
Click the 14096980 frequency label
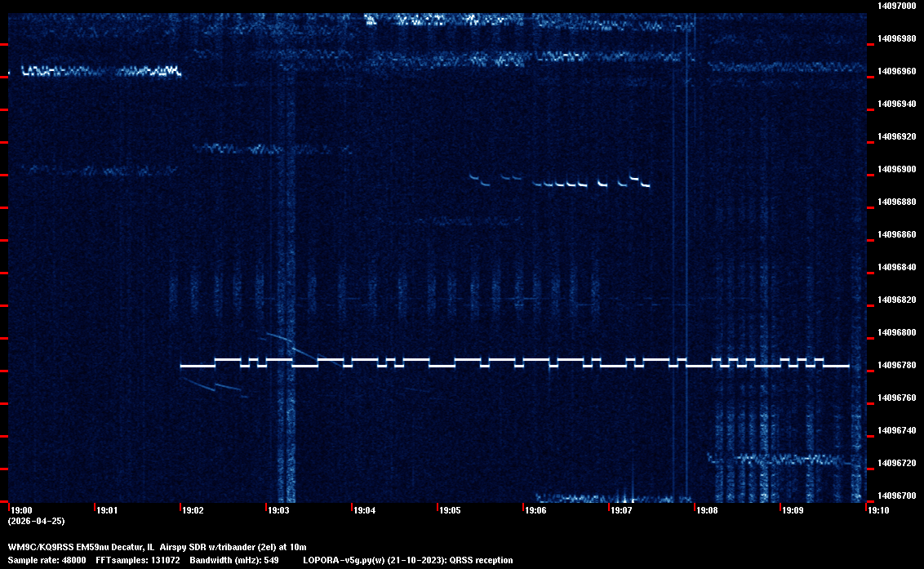[x=897, y=39]
